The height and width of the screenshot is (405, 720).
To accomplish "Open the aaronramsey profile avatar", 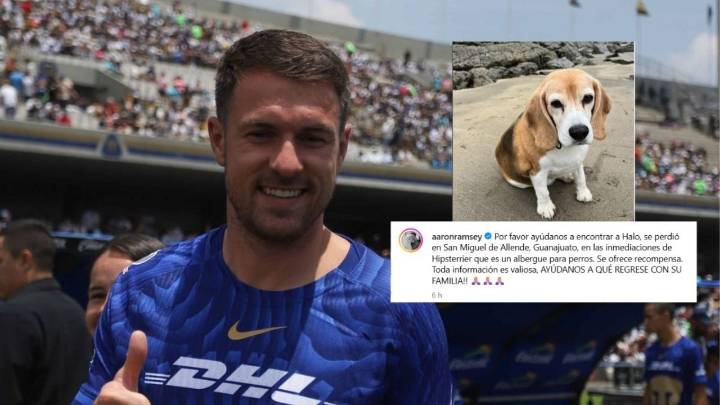I will coord(410,240).
